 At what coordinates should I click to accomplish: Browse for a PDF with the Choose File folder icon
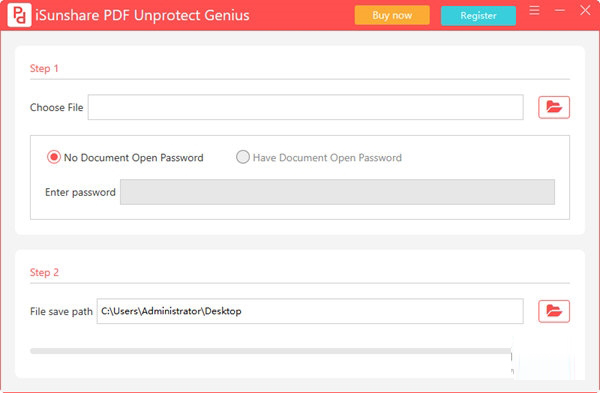tap(554, 107)
